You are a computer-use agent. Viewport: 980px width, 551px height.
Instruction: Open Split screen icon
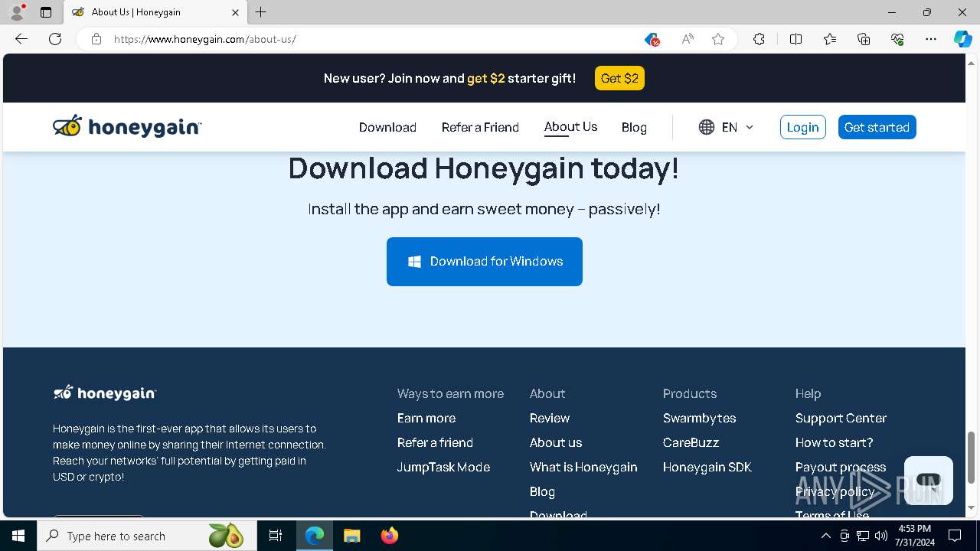tap(795, 39)
